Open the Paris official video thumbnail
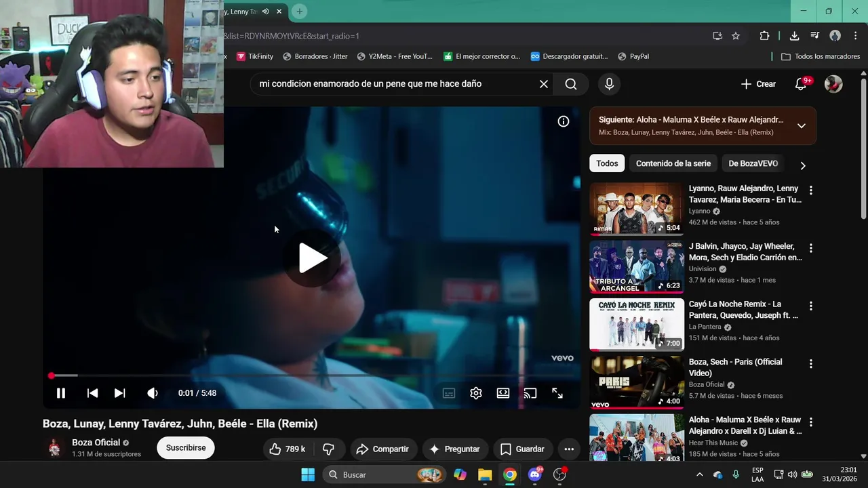The height and width of the screenshot is (488, 868). point(637,382)
